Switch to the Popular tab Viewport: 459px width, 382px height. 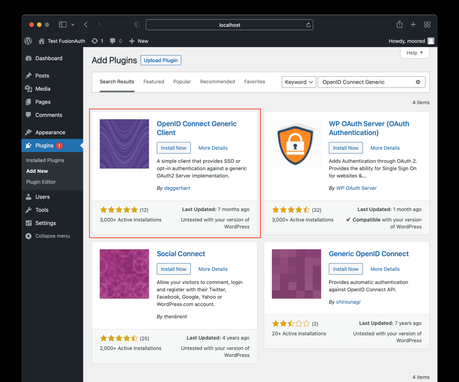182,82
